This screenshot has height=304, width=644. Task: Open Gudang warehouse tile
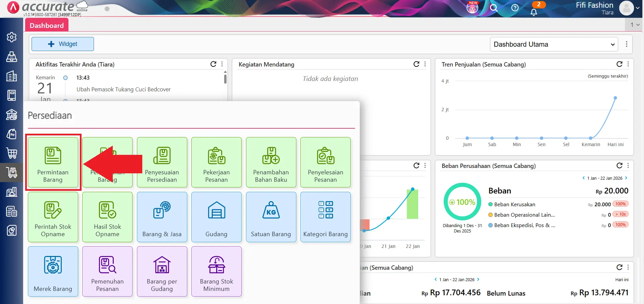[x=216, y=217]
